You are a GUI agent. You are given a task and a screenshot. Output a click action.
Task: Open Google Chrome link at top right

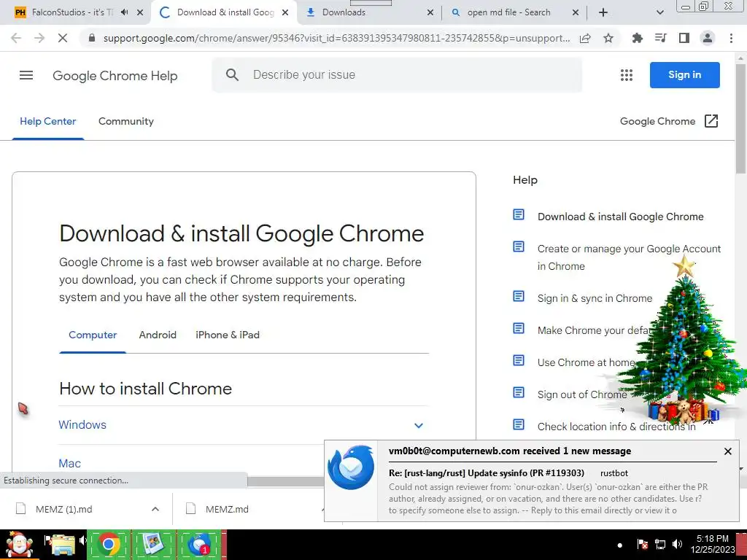pos(657,121)
